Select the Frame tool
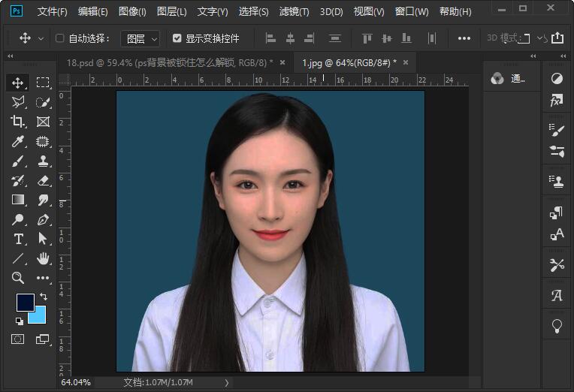The width and height of the screenshot is (574, 392). [43, 122]
